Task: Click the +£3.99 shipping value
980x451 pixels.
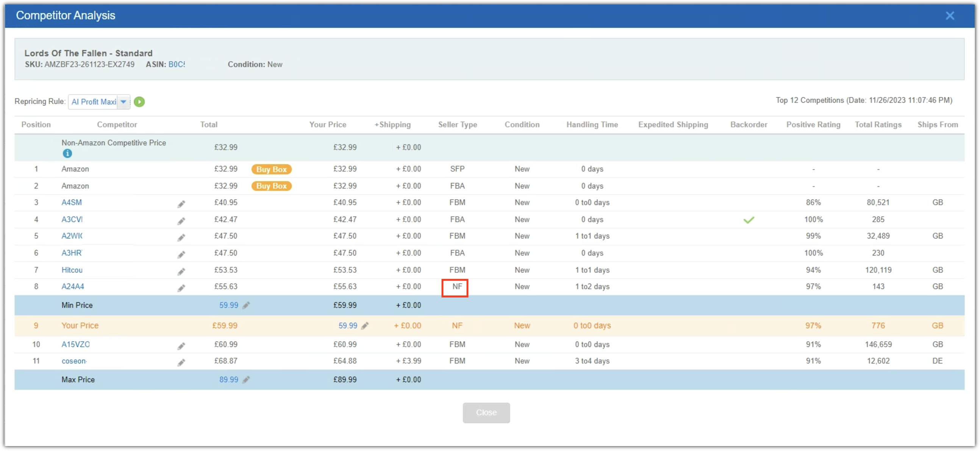Action: point(408,361)
